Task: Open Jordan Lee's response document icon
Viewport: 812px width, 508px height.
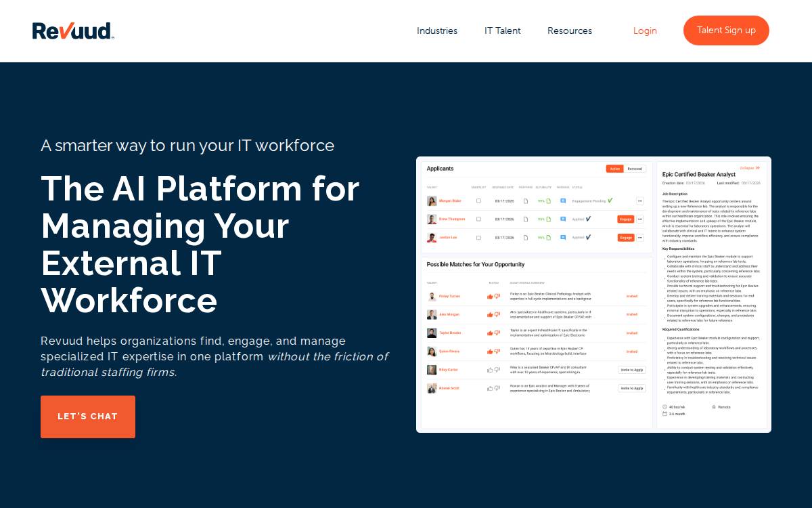Action: (x=526, y=238)
